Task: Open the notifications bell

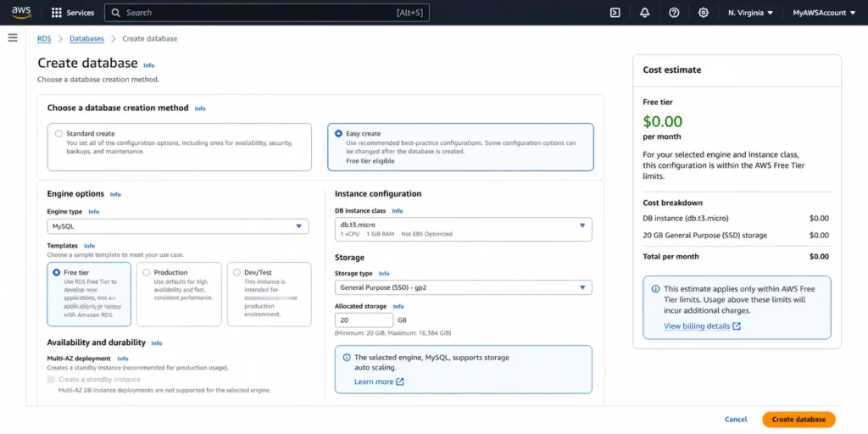Action: pyautogui.click(x=644, y=13)
